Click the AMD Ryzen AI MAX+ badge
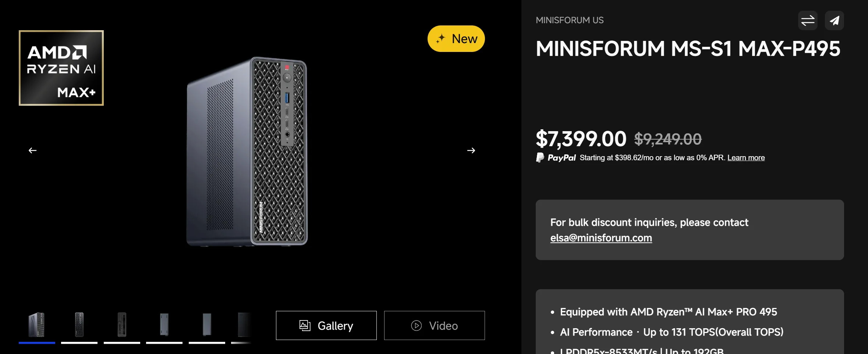 (x=61, y=68)
